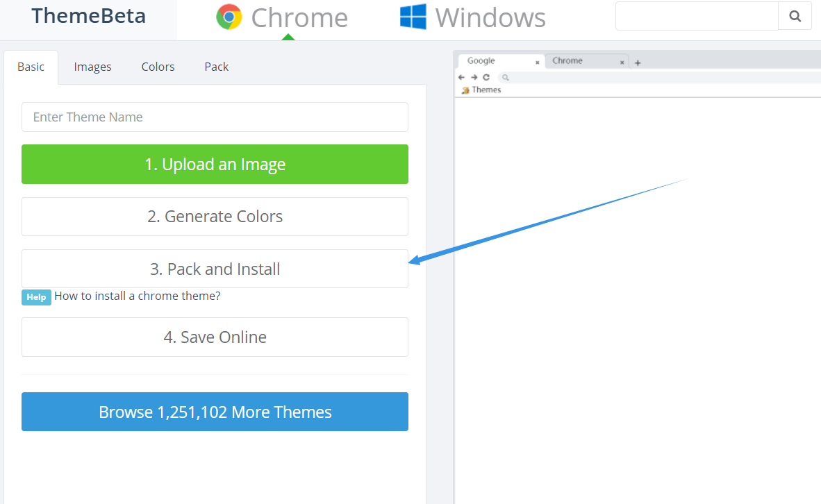The image size is (821, 504).
Task: Click the Generate Colors button
Action: tap(215, 217)
